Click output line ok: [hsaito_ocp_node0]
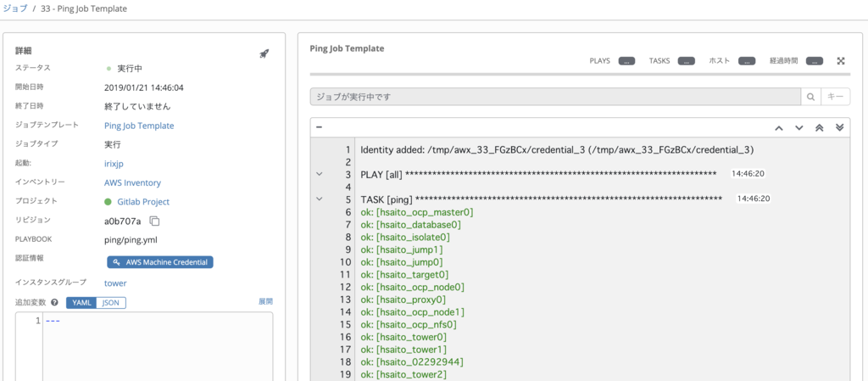Screen dimensions: 868x381 tap(413, 287)
